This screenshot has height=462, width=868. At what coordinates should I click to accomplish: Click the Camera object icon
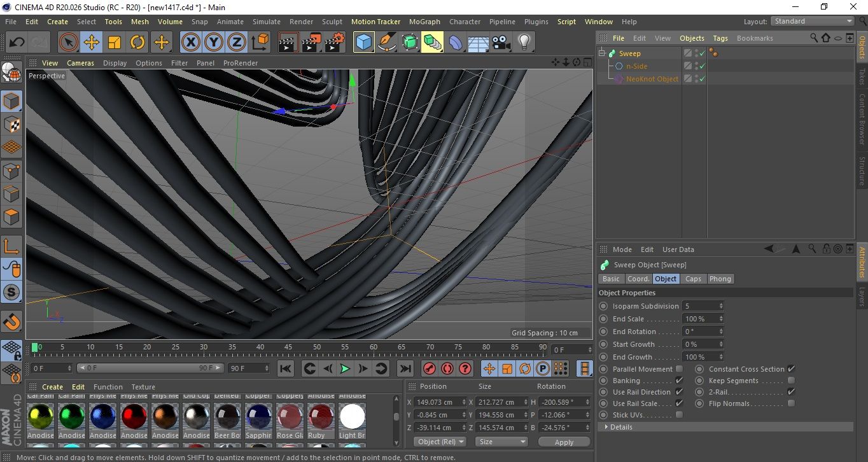pyautogui.click(x=501, y=43)
